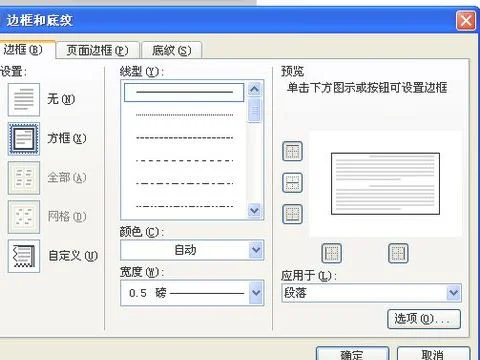Screen dimensions: 480x360
Task: Expand the 应用于 dropdown showing 段落
Action: point(371,293)
